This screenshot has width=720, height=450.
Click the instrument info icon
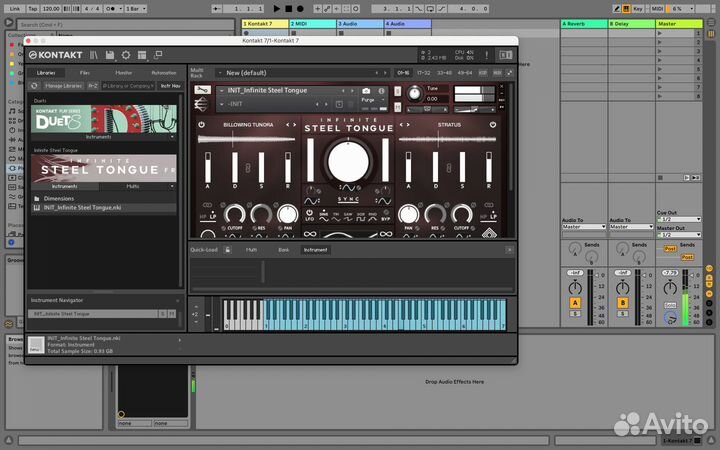coord(381,91)
